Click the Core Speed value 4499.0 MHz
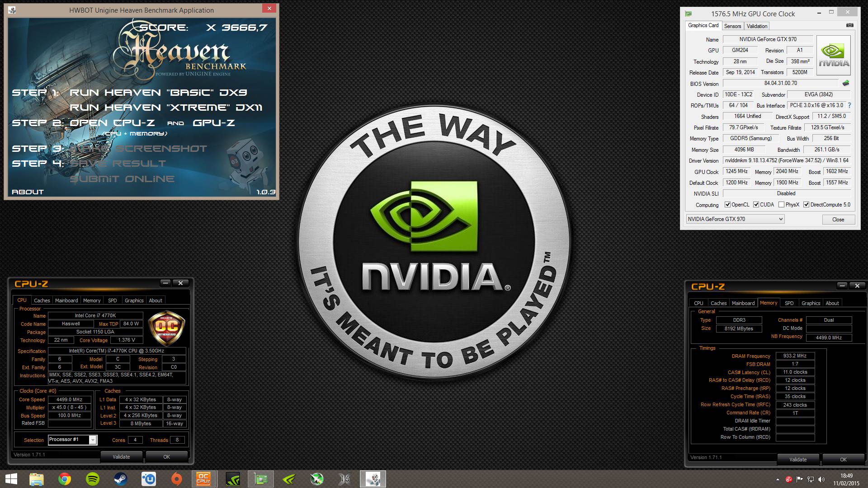Screen dimensions: 868x488 70,399
